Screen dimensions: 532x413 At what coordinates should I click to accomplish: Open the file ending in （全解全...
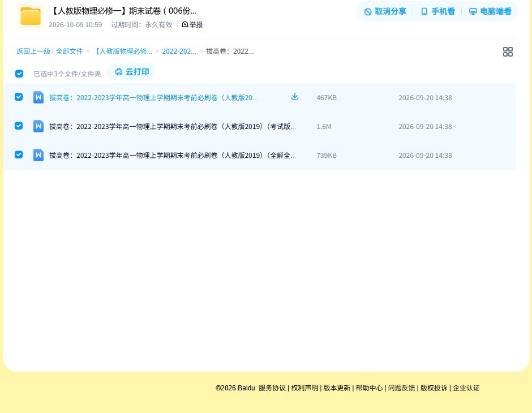point(173,155)
